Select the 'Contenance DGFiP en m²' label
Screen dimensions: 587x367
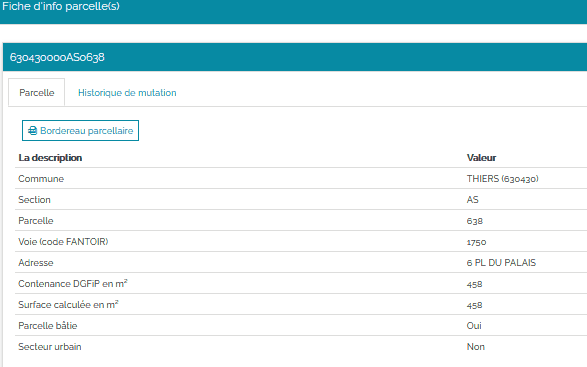tap(73, 283)
